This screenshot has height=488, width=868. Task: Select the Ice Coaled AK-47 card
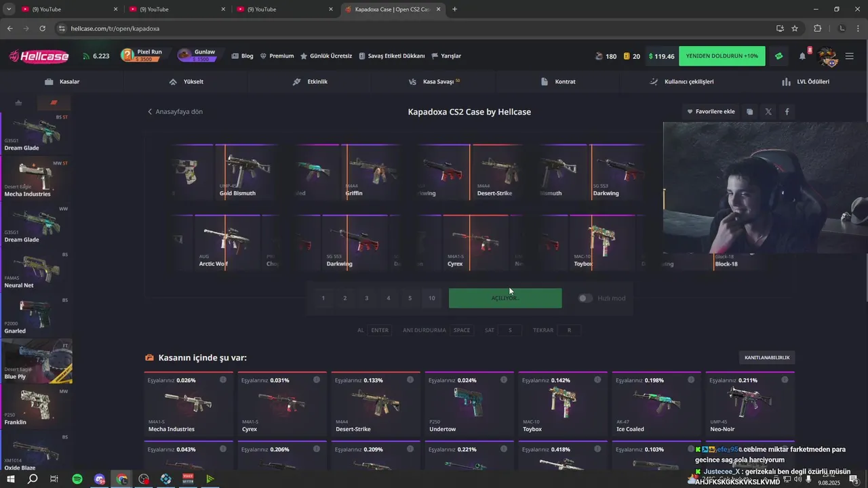656,404
